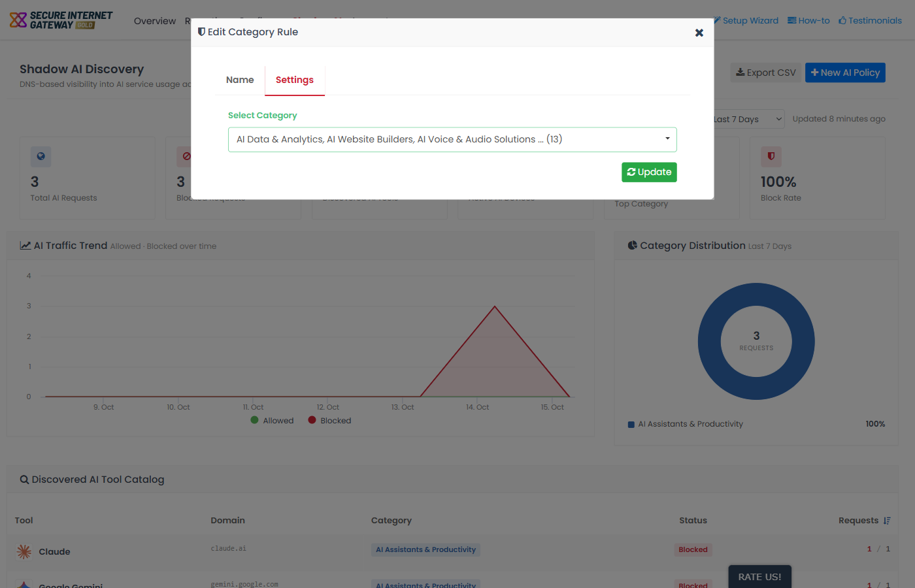
Task: Click the Updated 8 minutes ago text
Action: (x=839, y=119)
